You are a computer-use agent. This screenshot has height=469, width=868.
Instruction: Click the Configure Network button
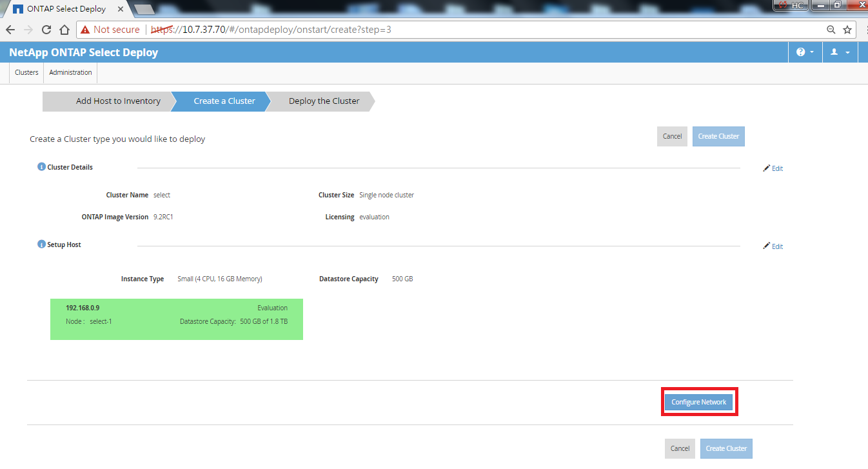click(699, 402)
